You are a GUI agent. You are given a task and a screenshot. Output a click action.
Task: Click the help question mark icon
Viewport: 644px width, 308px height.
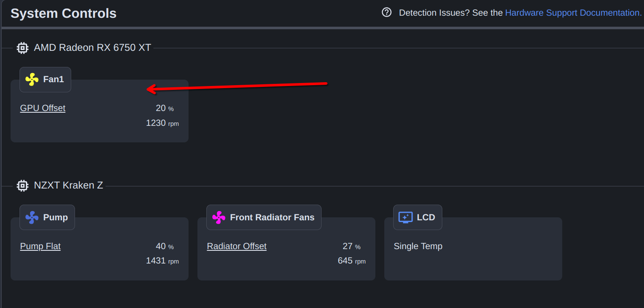386,12
